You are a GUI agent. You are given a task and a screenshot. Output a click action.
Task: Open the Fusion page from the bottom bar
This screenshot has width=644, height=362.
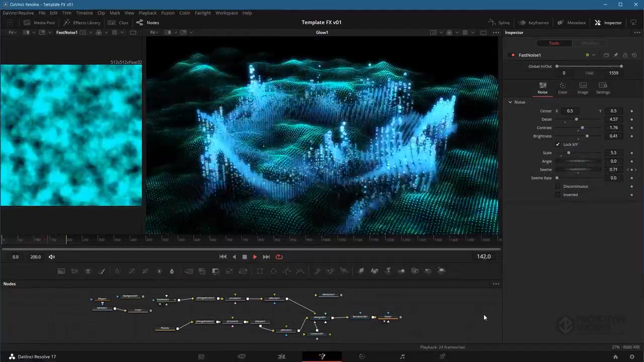[x=322, y=356]
